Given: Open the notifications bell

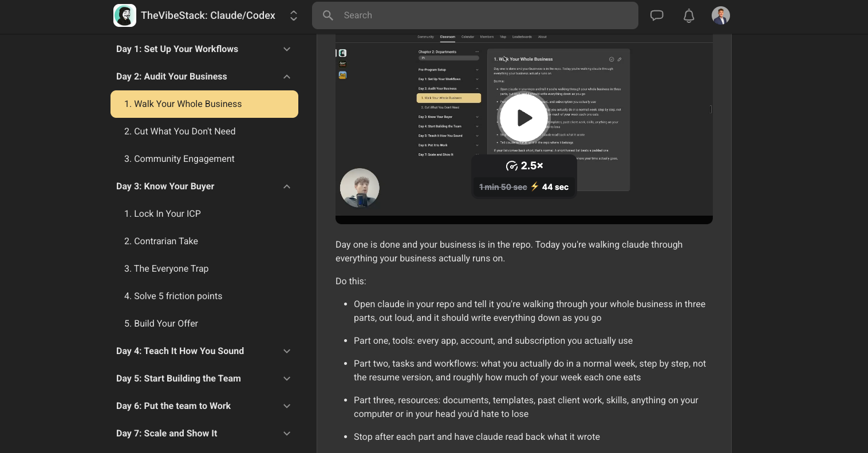Looking at the screenshot, I should click(689, 15).
